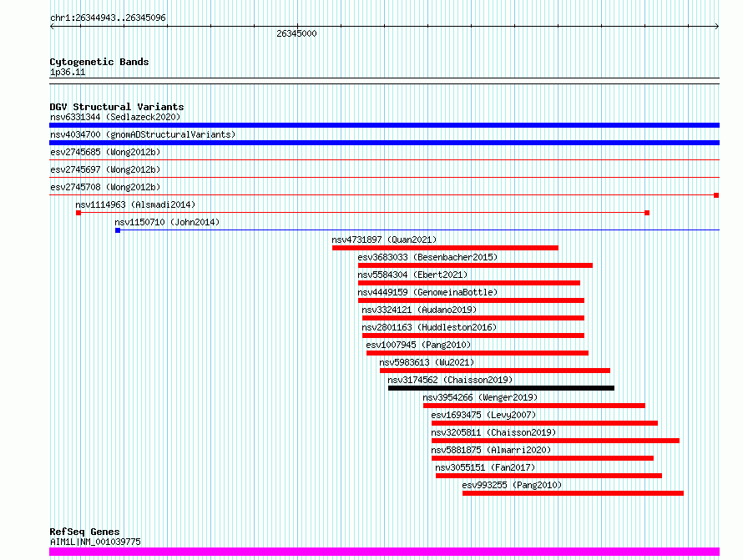The image size is (743, 560).
Task: Select the red esv3683033 variant bar
Action: coord(475,265)
